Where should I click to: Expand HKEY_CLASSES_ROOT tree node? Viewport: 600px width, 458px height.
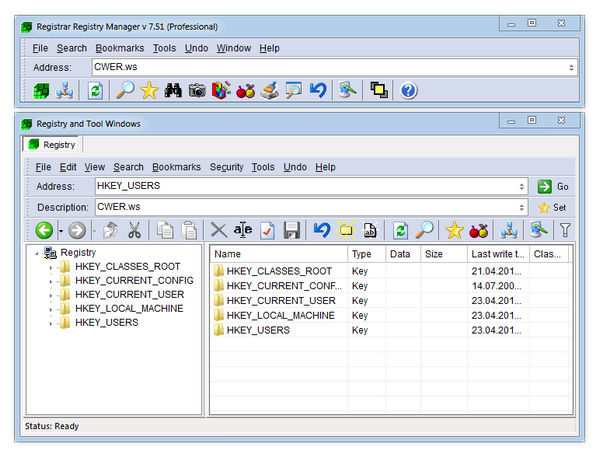coord(51,268)
